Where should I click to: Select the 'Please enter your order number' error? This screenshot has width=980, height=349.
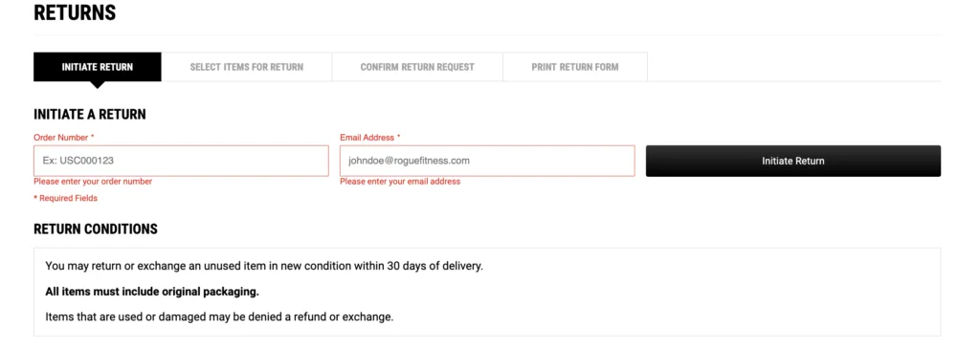93,182
